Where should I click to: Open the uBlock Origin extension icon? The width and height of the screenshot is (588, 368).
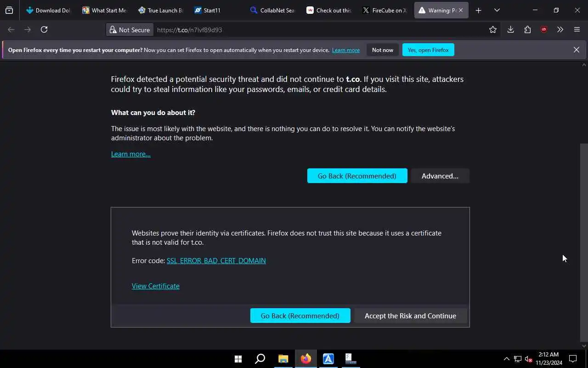[x=544, y=29]
